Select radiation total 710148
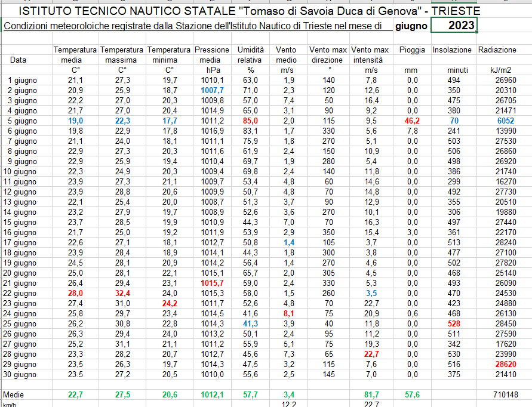The width and height of the screenshot is (532, 407). point(506,395)
